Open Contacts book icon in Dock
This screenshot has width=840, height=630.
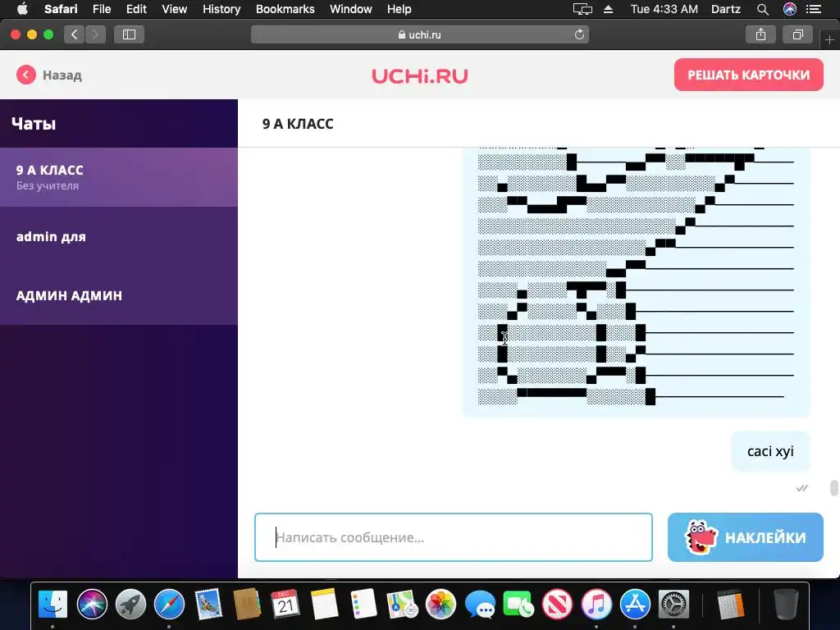click(247, 605)
